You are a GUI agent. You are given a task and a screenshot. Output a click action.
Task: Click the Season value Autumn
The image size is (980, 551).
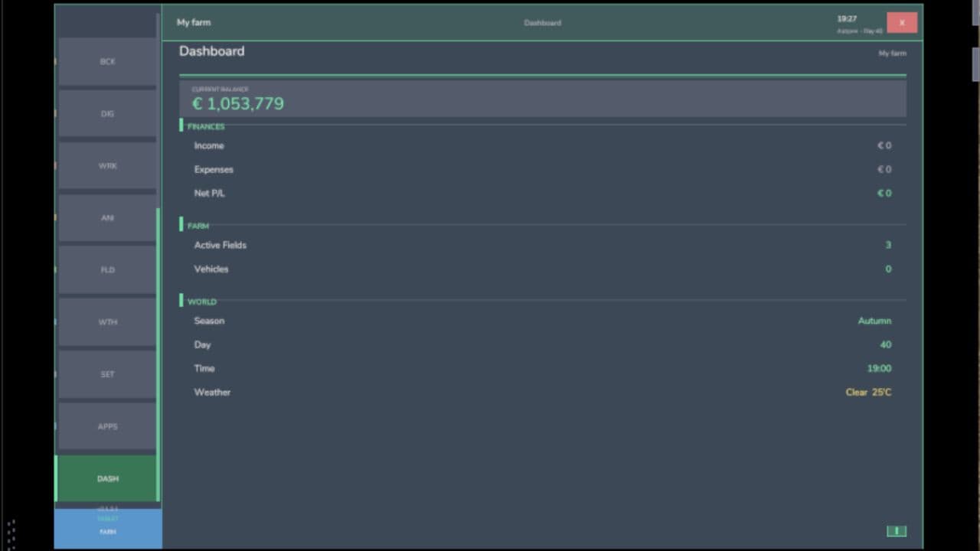tap(874, 321)
